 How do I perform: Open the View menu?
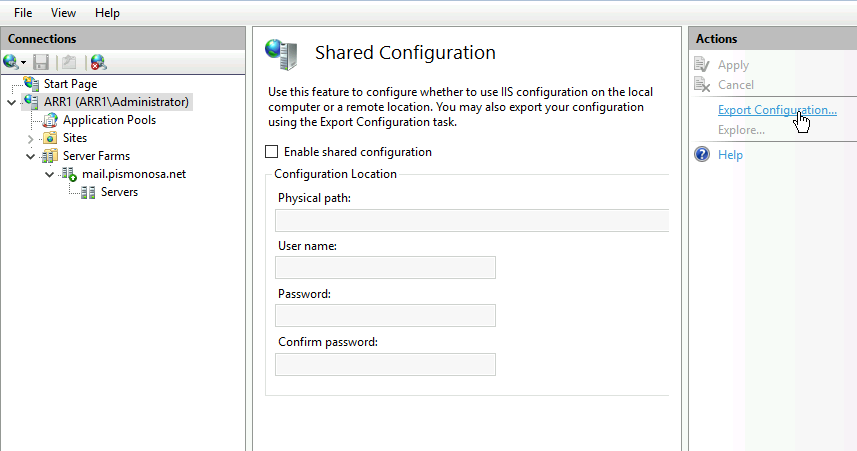point(63,13)
